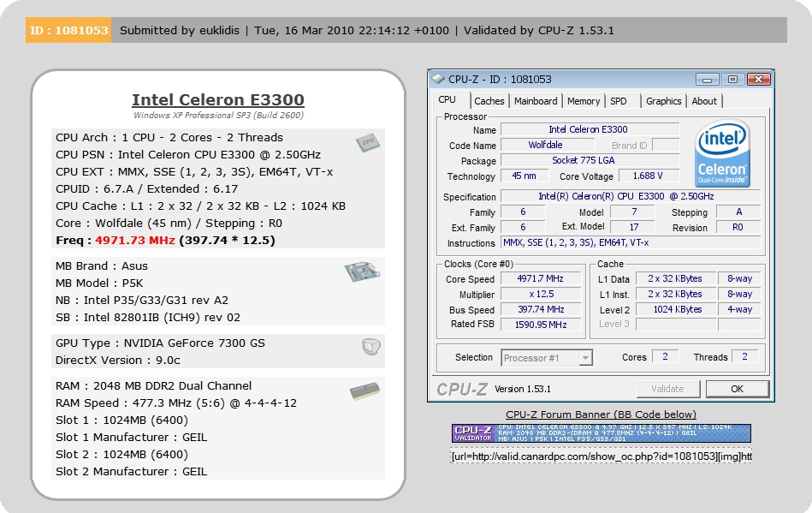Click the Intel Celeron logo in CPU-Z
This screenshot has width=812, height=513.
tap(722, 154)
